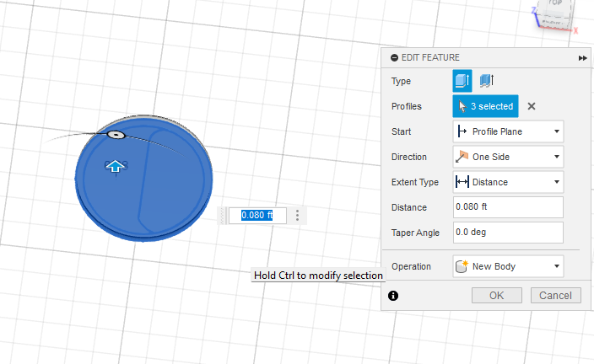Click the double-arrow expand dialog icon
Screen dimensions: 594x364
(x=582, y=58)
